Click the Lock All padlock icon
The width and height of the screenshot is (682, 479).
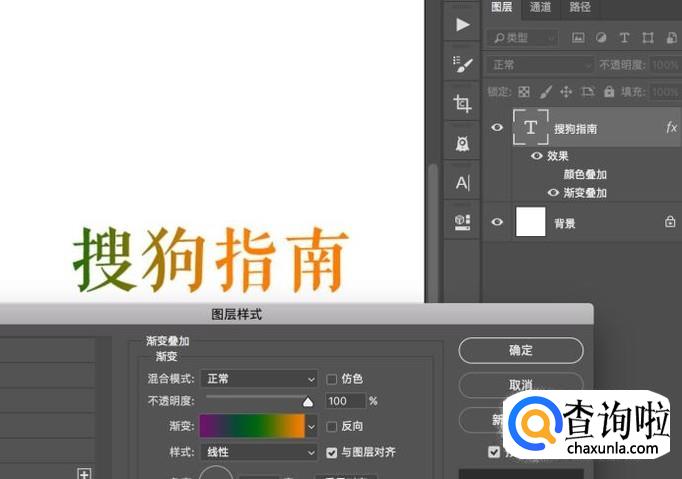pos(609,91)
